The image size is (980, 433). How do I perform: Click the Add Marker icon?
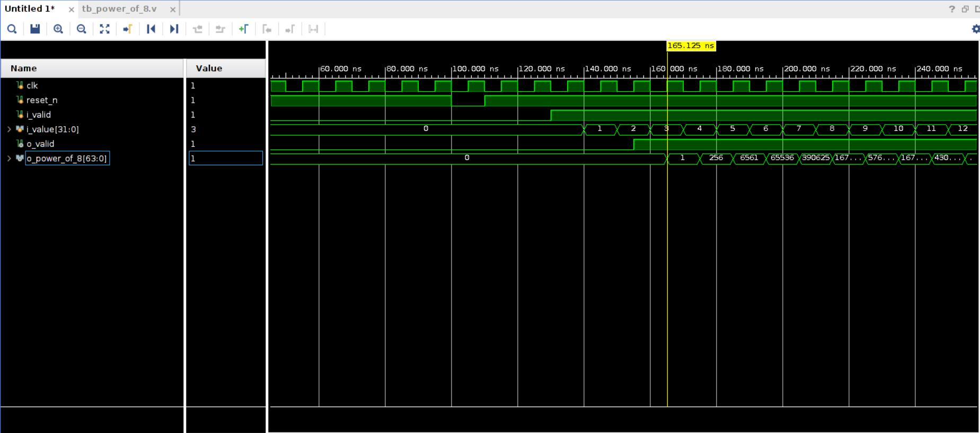[243, 29]
